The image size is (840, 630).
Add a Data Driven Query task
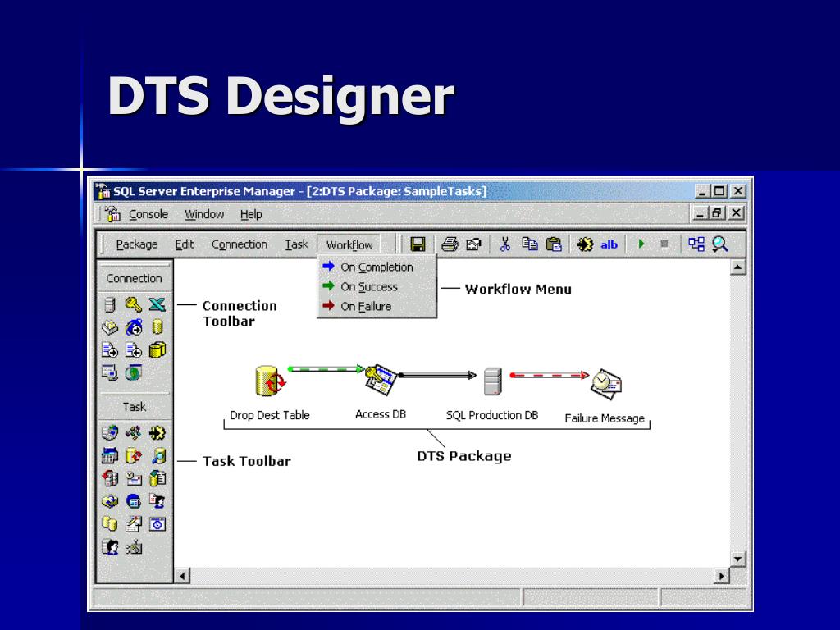[158, 455]
